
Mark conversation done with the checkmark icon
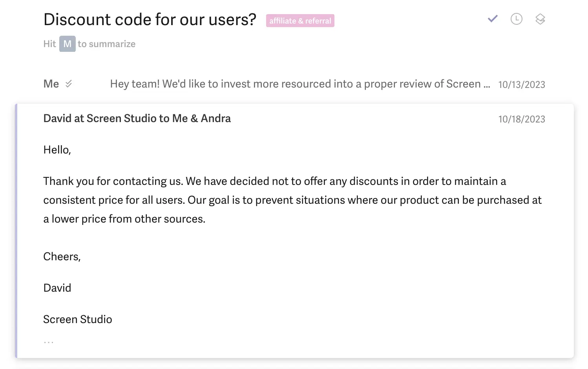[493, 19]
